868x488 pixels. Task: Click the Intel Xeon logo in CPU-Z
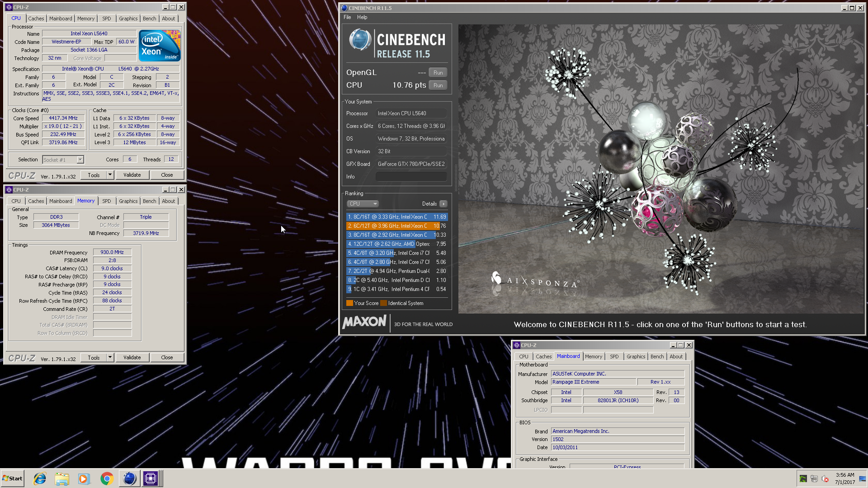[160, 46]
